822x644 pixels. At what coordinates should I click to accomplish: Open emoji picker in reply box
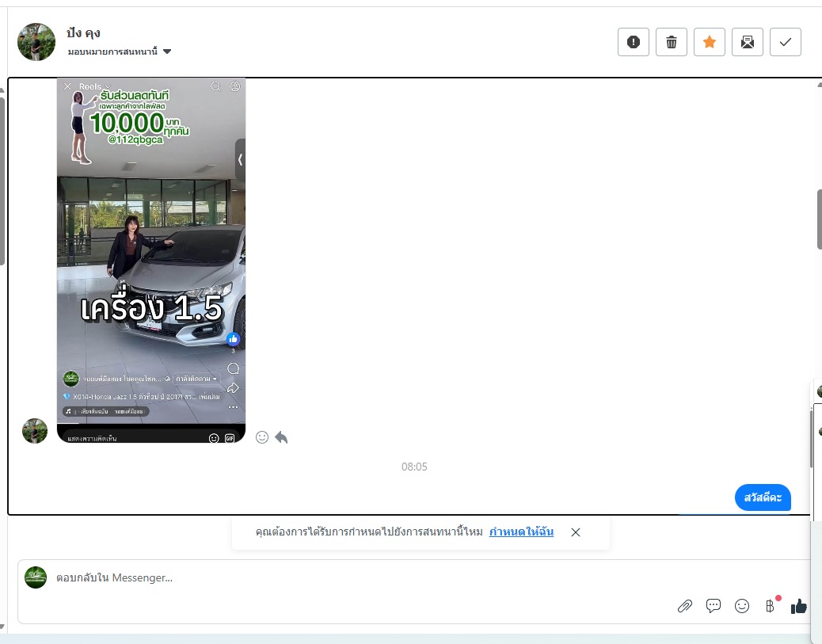[x=742, y=606]
